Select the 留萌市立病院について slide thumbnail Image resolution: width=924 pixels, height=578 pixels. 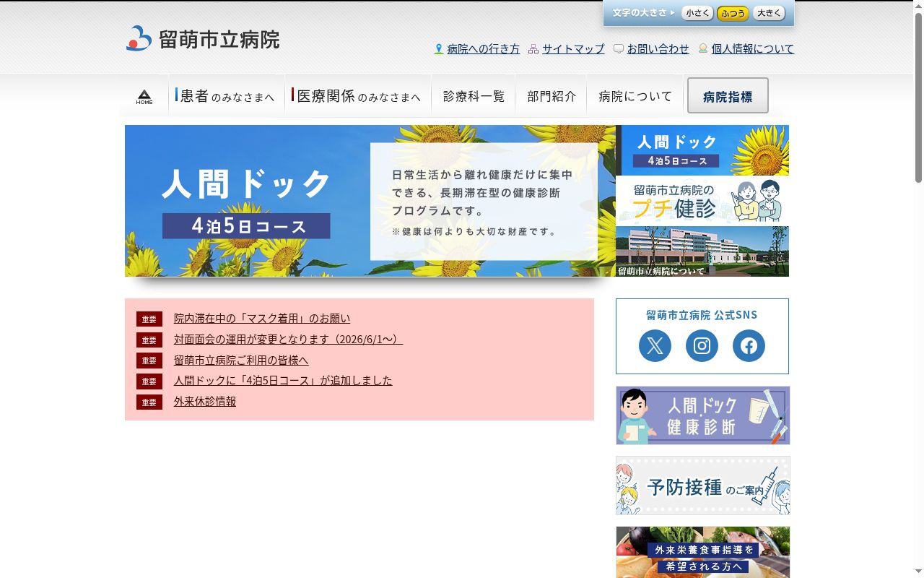702,251
